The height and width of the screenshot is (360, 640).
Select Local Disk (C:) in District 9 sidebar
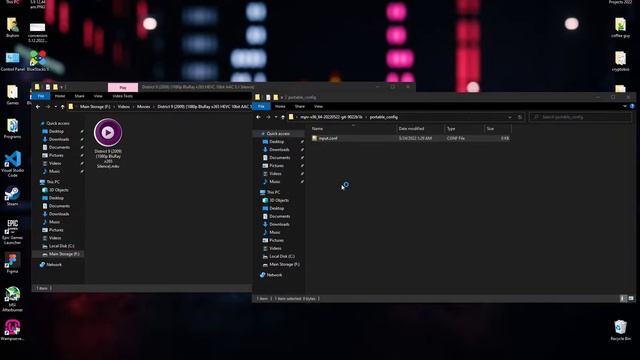pos(61,246)
